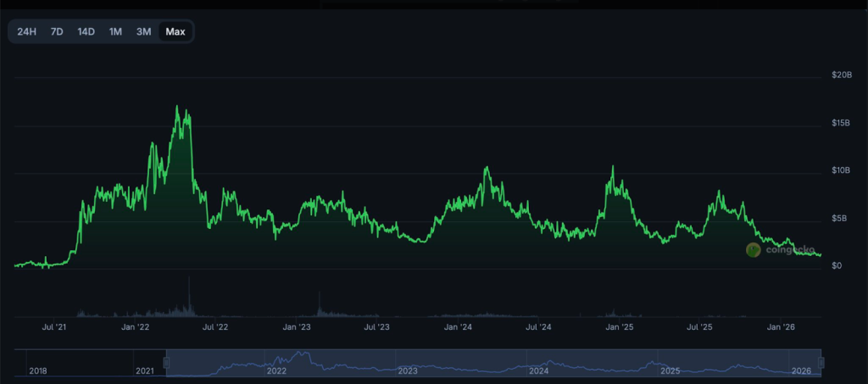Select the 24H time range

click(27, 32)
